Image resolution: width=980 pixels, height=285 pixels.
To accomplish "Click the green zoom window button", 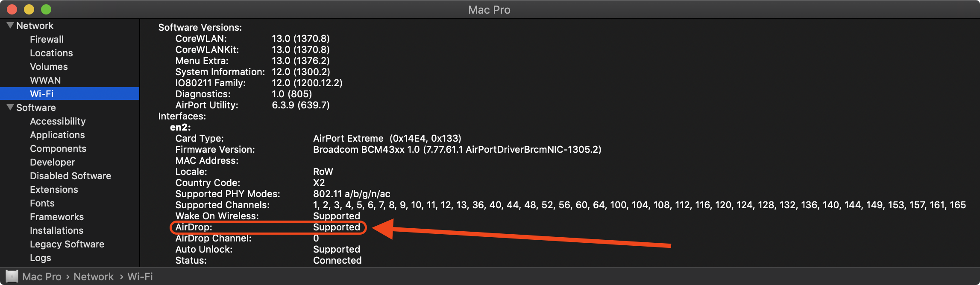I will coord(46,9).
